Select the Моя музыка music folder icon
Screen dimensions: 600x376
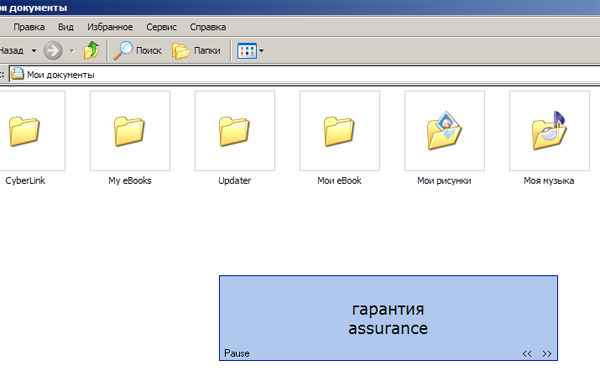(549, 130)
